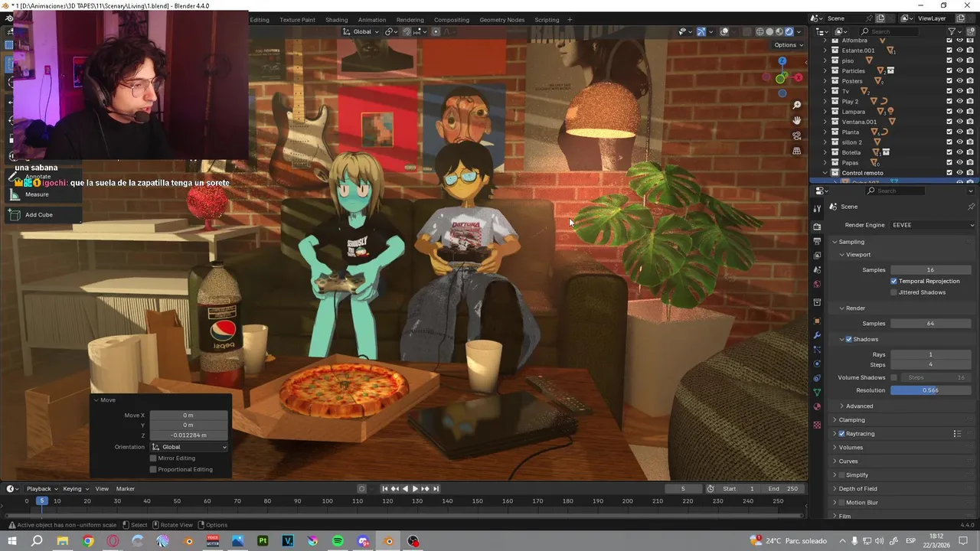
Task: Open the Physics properties tab icon
Action: tap(817, 364)
